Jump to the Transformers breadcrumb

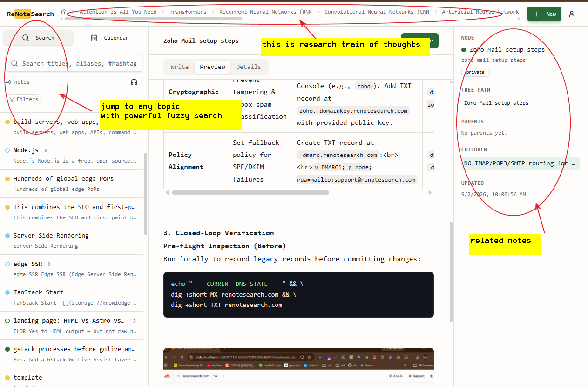point(188,12)
